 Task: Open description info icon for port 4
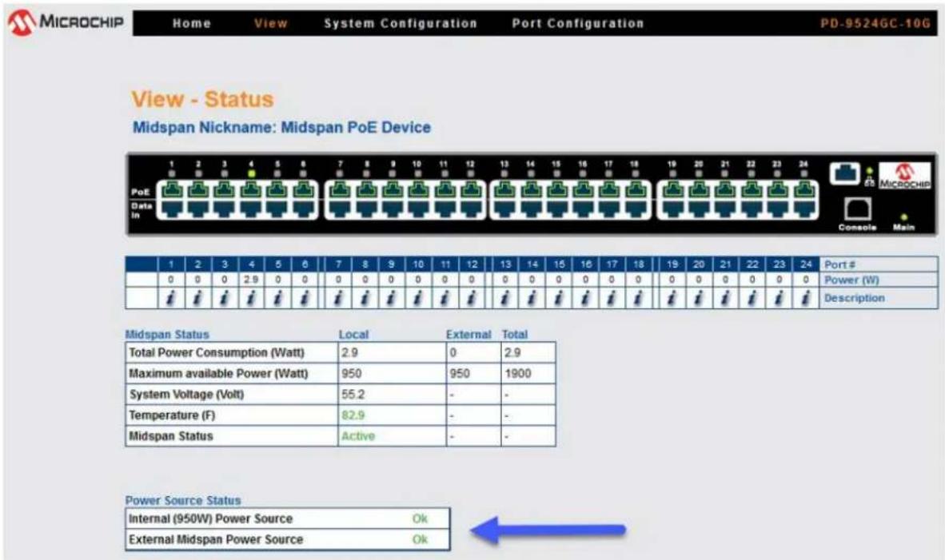point(251,298)
